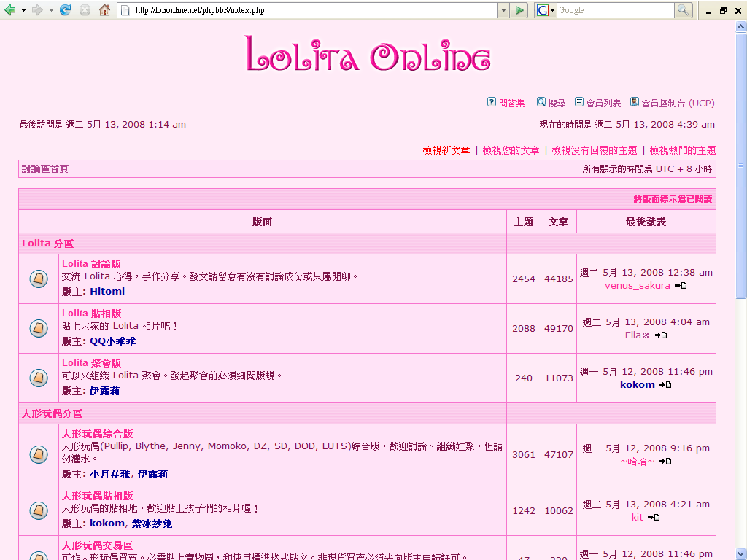This screenshot has width=747, height=560.
Task: Open moderator 伊露莉 under Lolita 聚會版
Action: click(x=105, y=391)
